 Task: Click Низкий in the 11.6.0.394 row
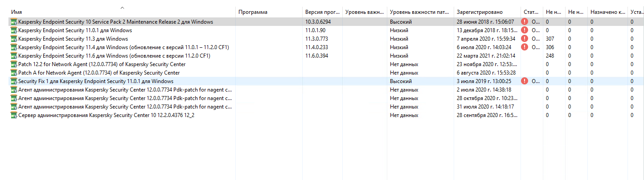399,56
